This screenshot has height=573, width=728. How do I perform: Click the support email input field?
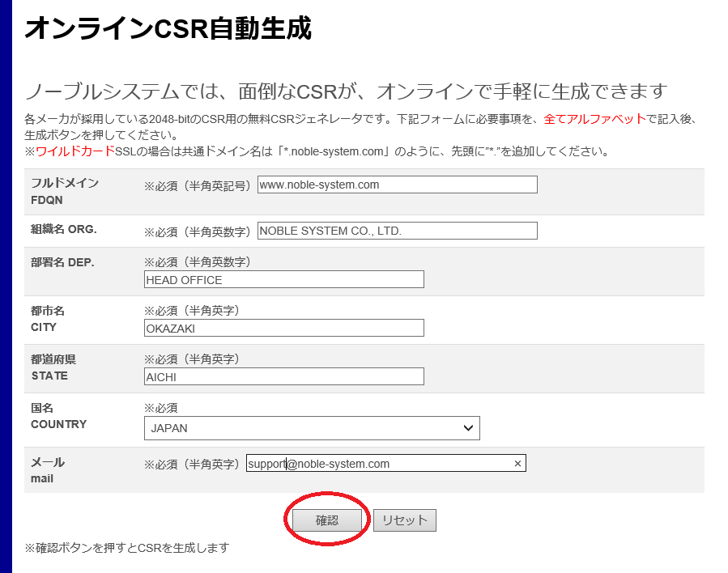[x=364, y=462]
